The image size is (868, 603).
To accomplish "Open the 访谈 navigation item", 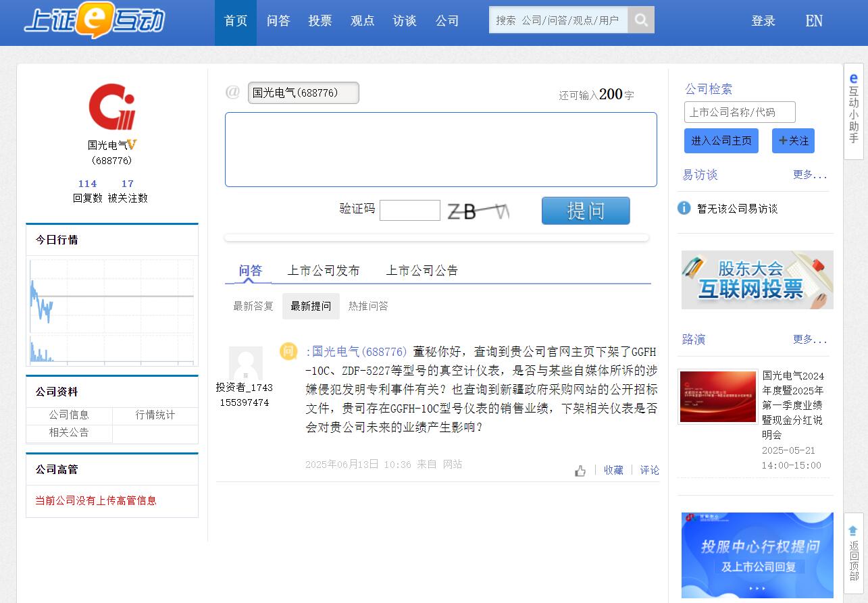I will click(x=405, y=21).
